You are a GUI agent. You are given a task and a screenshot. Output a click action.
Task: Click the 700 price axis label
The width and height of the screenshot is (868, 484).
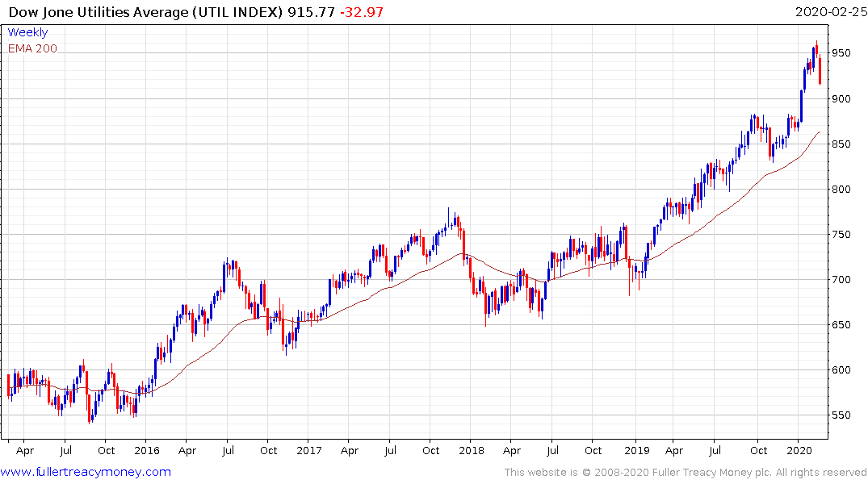coord(841,279)
